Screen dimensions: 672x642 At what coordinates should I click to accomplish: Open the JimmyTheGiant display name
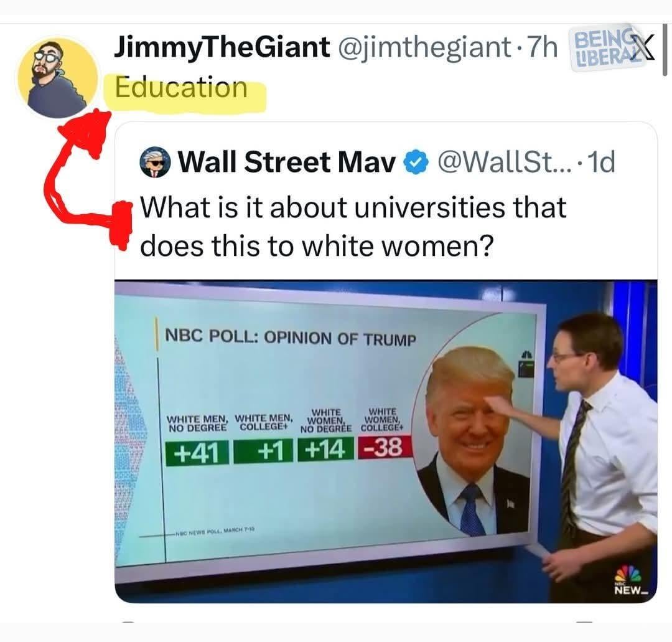222,47
